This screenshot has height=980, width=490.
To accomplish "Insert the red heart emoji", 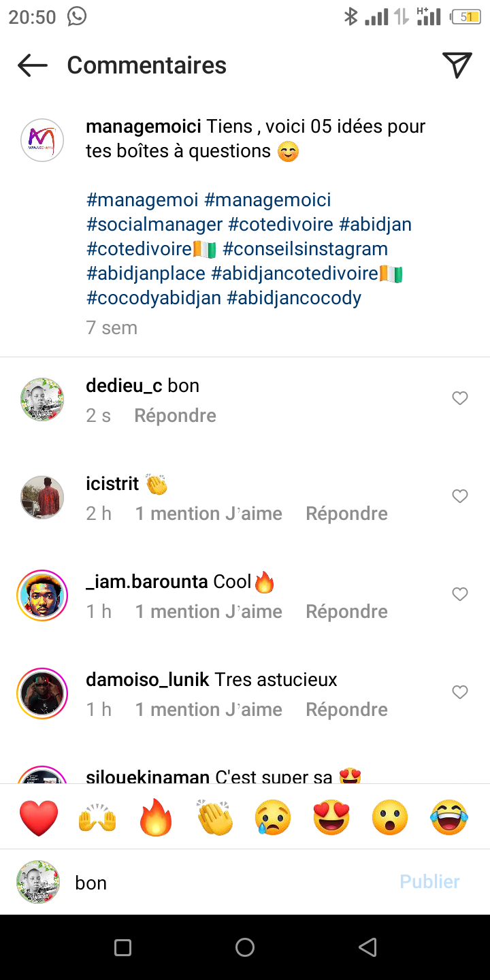I will tap(39, 817).
